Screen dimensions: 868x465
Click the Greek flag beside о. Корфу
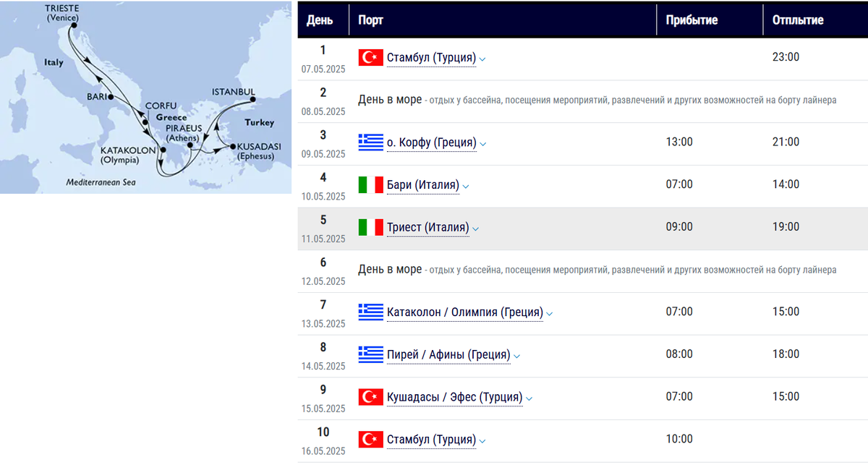370,142
